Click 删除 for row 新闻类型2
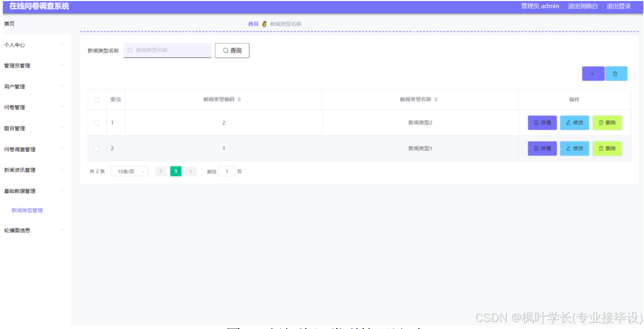 [607, 123]
